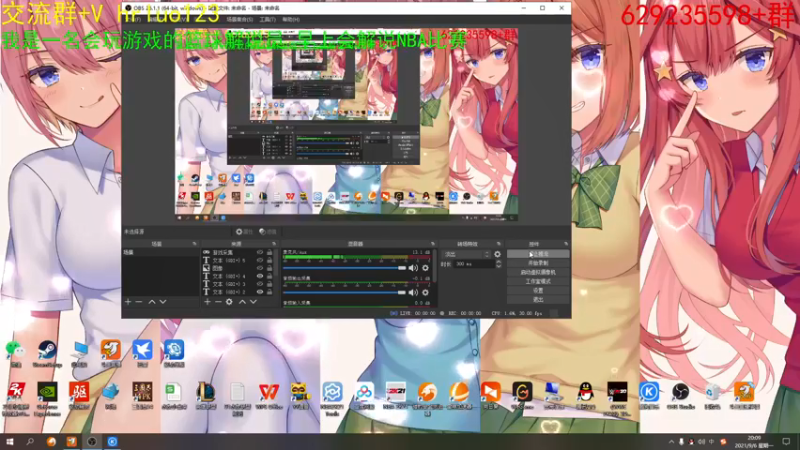Open desktop audio settings gear
The image size is (800, 450).
(426, 292)
